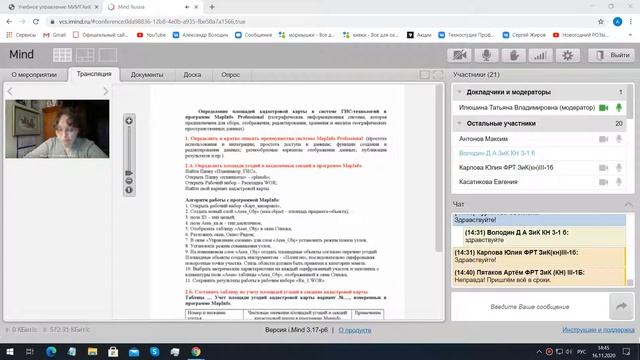640x360 pixels.
Task: Toggle the microphone button in Mind toolbar
Action: tap(486, 55)
